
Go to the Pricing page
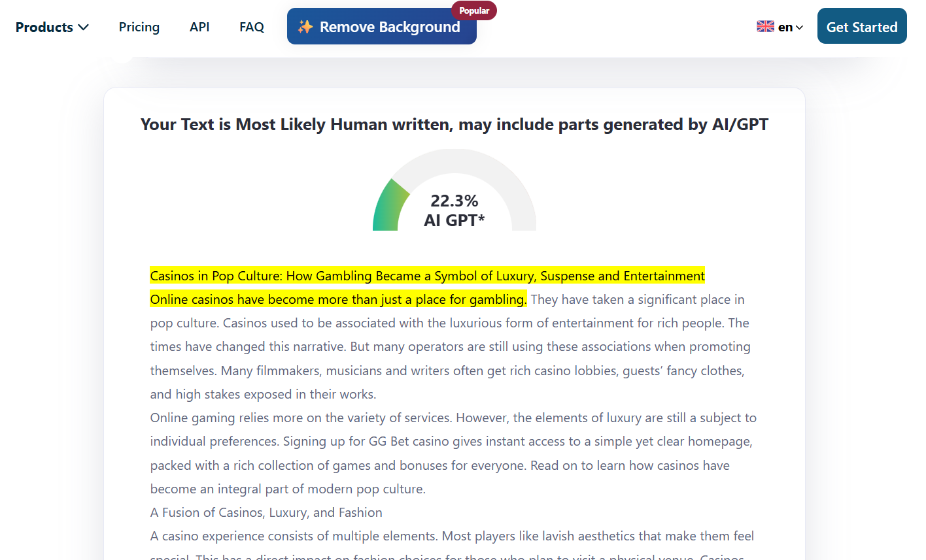click(x=139, y=27)
